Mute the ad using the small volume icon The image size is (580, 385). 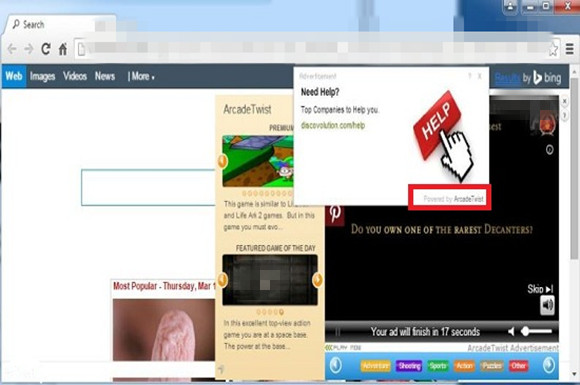[512, 331]
